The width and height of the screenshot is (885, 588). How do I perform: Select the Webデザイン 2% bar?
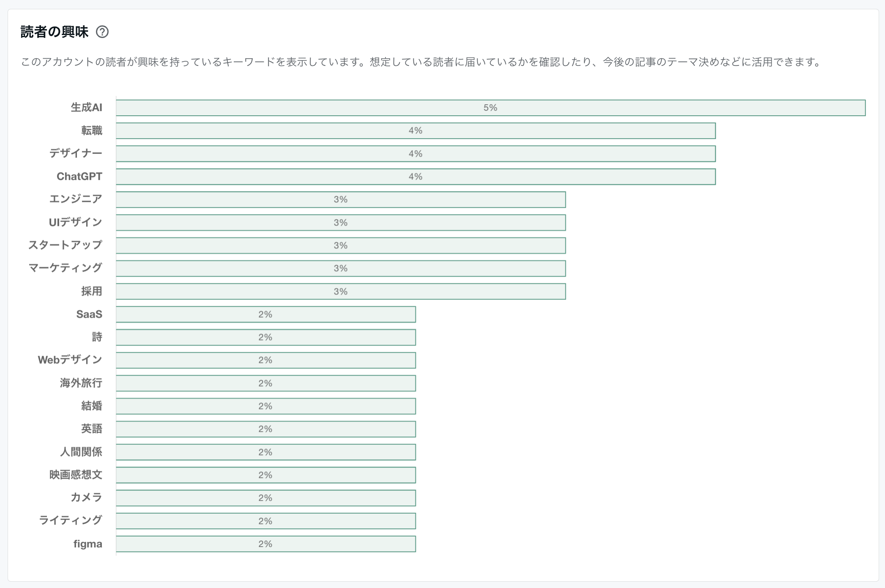pyautogui.click(x=266, y=360)
